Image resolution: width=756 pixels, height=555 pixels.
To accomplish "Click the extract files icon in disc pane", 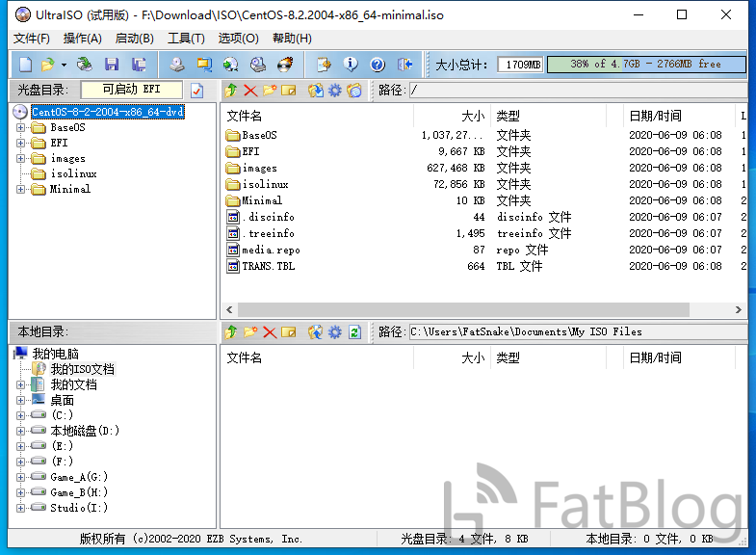I will pyautogui.click(x=316, y=91).
